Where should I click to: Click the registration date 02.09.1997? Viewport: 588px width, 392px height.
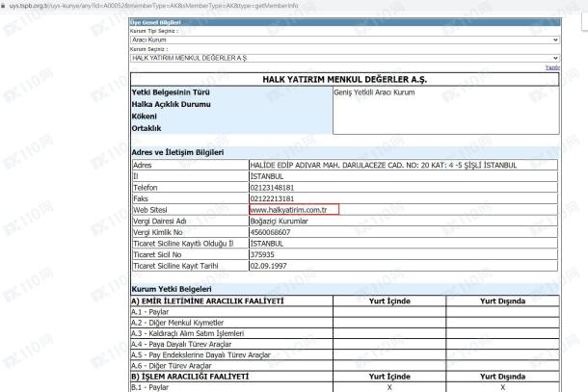(268, 266)
